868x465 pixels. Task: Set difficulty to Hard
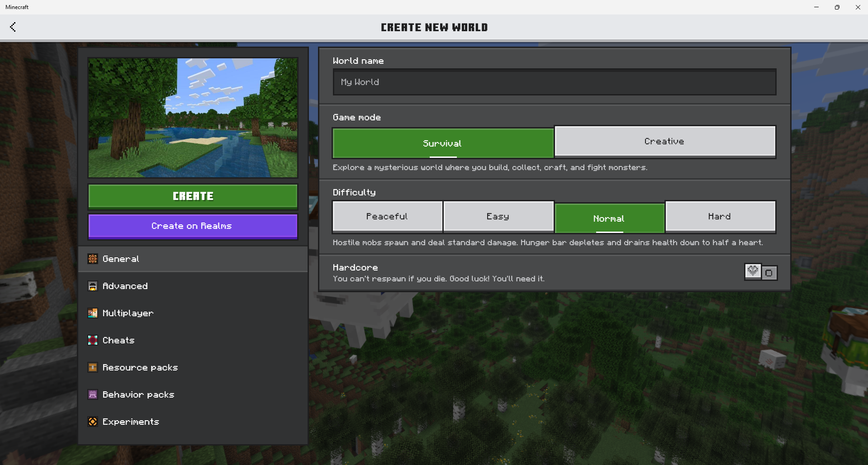(720, 216)
